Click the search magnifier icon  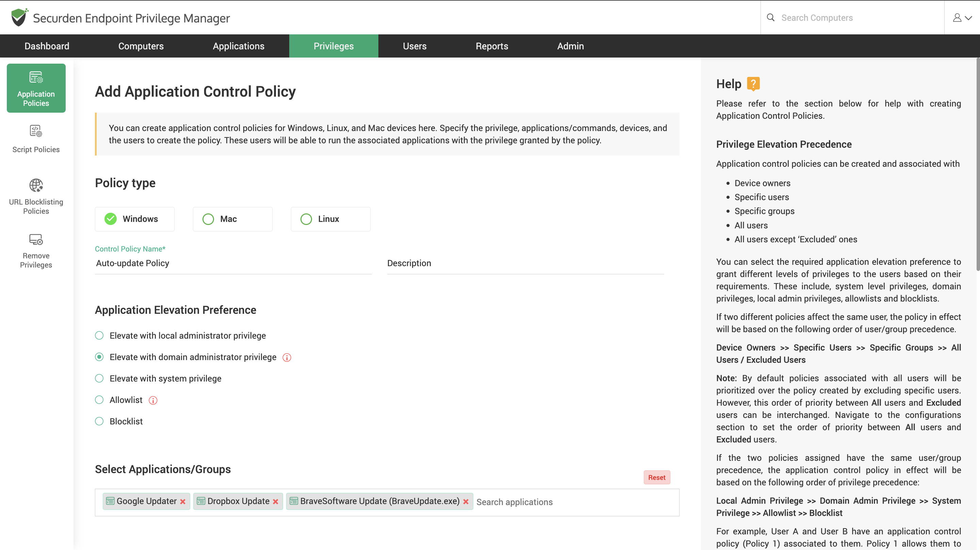[770, 17]
